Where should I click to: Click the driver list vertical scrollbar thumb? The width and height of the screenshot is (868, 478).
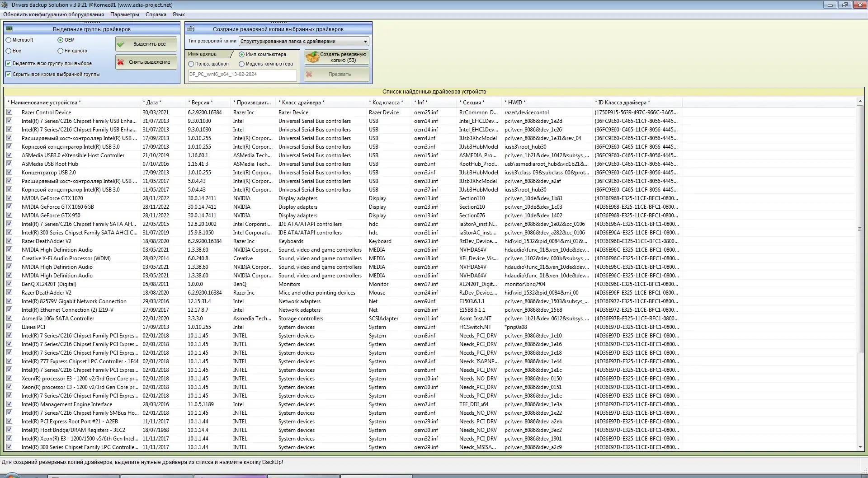[860, 229]
